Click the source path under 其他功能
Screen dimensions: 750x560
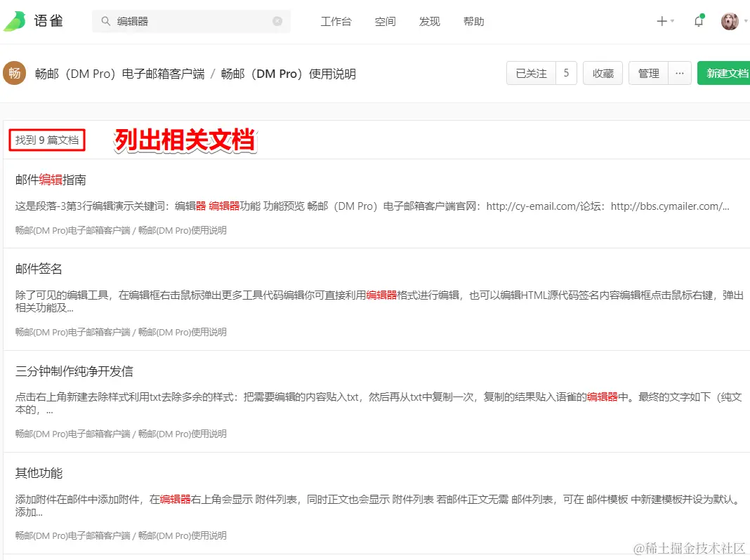coord(121,535)
